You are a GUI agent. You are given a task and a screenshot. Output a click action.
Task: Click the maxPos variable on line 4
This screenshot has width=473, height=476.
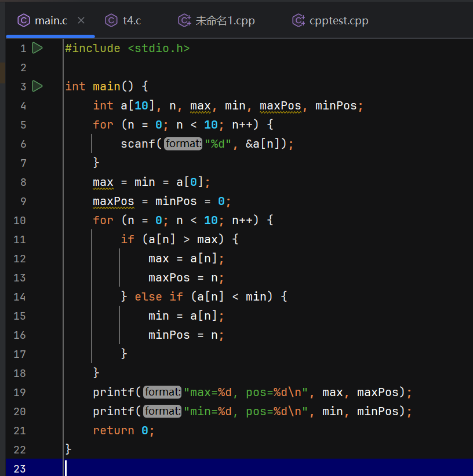click(280, 105)
